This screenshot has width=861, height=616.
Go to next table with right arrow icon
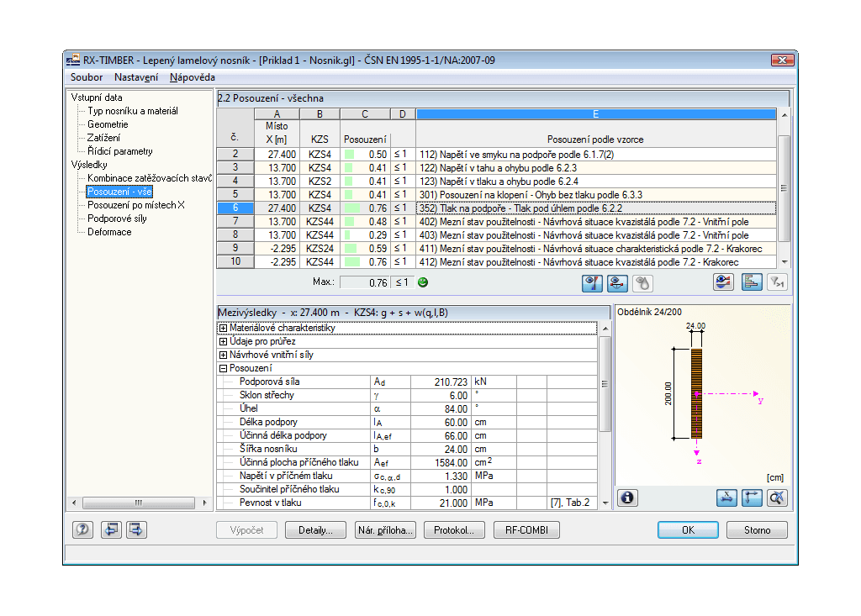pyautogui.click(x=136, y=529)
